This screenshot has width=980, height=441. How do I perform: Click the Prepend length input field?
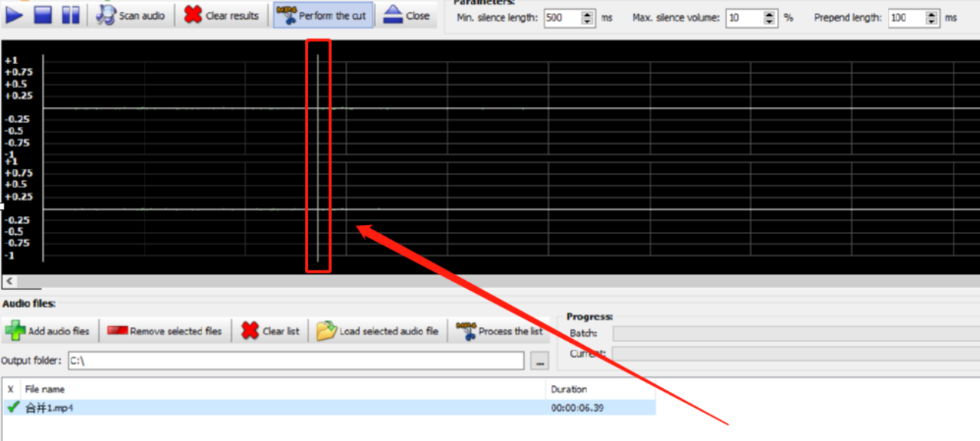pos(907,17)
